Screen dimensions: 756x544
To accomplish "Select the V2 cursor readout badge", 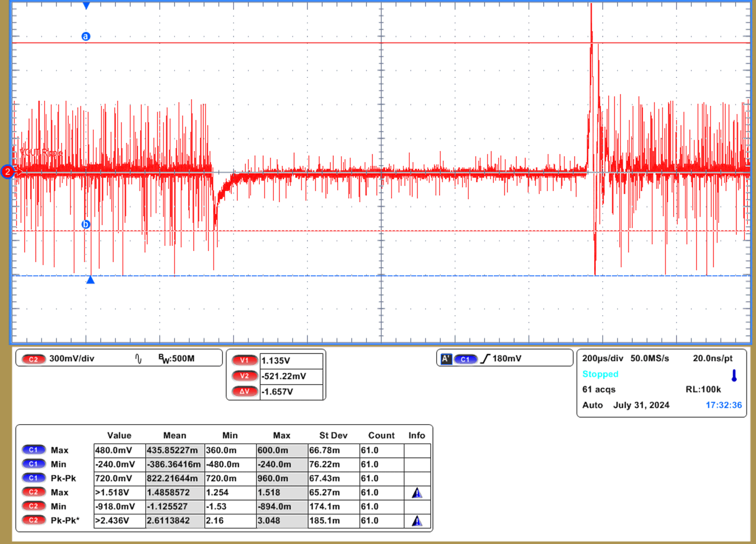I will click(x=244, y=376).
